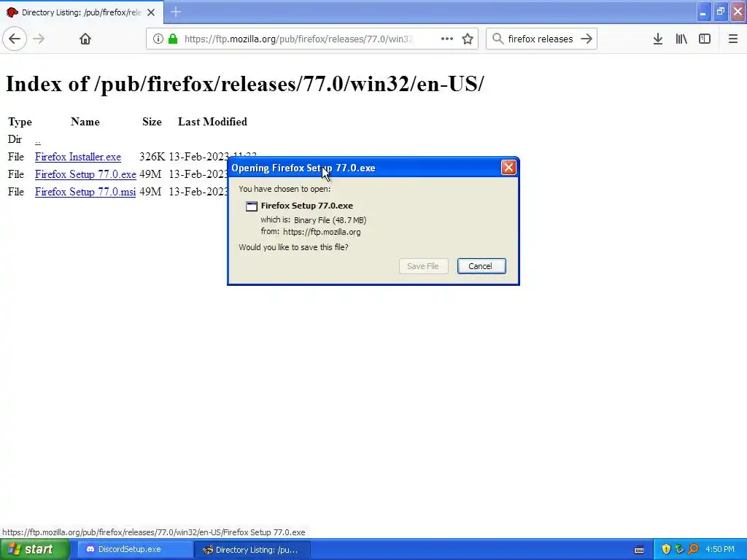This screenshot has width=747, height=560.
Task: Show site information icon in address bar
Action: (x=158, y=39)
